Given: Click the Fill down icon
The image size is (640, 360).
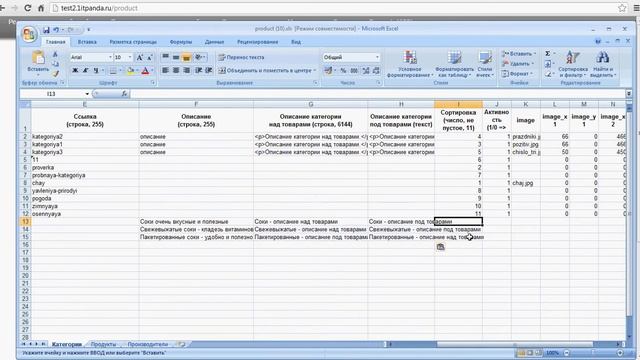Looking at the screenshot, I should pyautogui.click(x=548, y=64).
